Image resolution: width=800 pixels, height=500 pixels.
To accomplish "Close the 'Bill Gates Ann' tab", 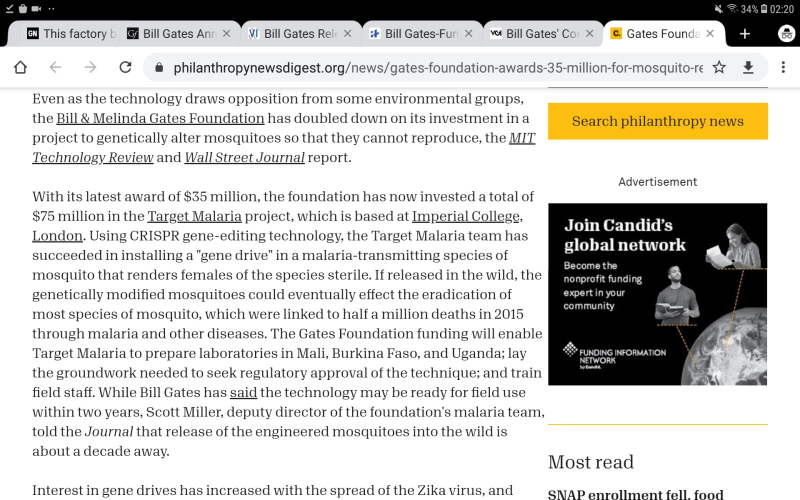I will (227, 34).
